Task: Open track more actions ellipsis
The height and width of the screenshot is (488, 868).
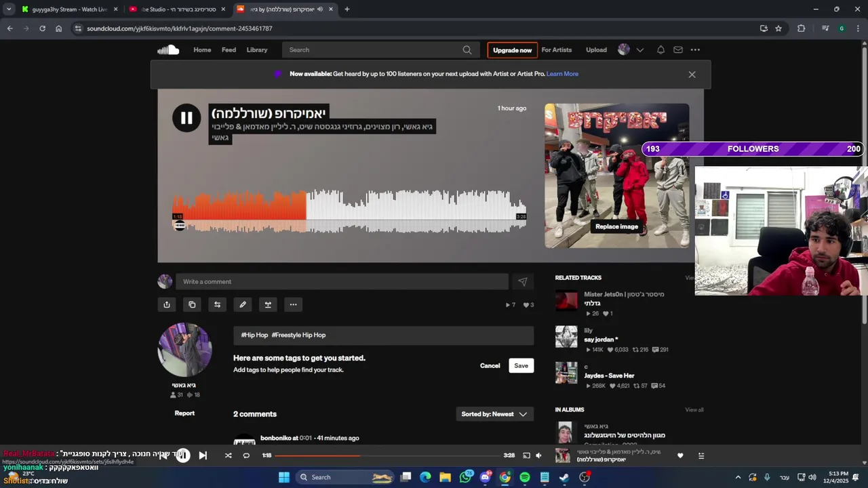Action: point(293,304)
